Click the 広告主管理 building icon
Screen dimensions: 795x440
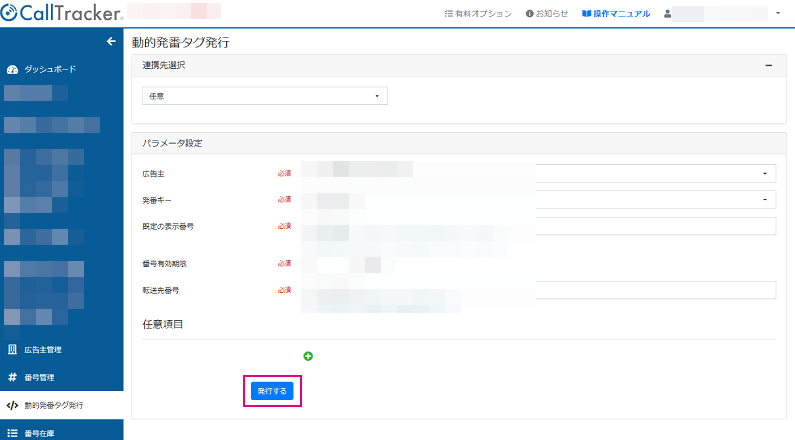pyautogui.click(x=12, y=350)
